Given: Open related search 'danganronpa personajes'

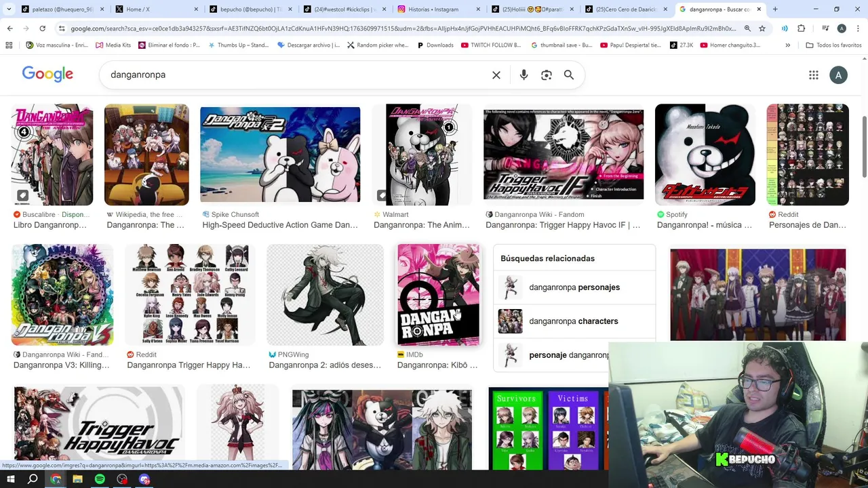Looking at the screenshot, I should (574, 287).
